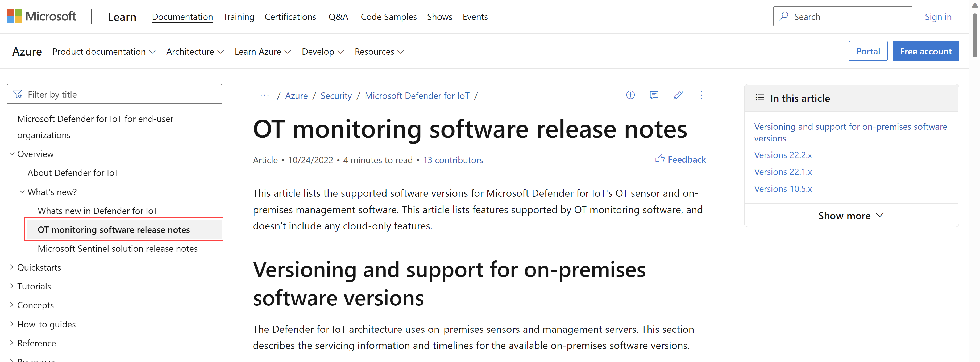Screen dimensions: 980x362
Task: Open the Resources dropdown
Action: [x=379, y=52]
